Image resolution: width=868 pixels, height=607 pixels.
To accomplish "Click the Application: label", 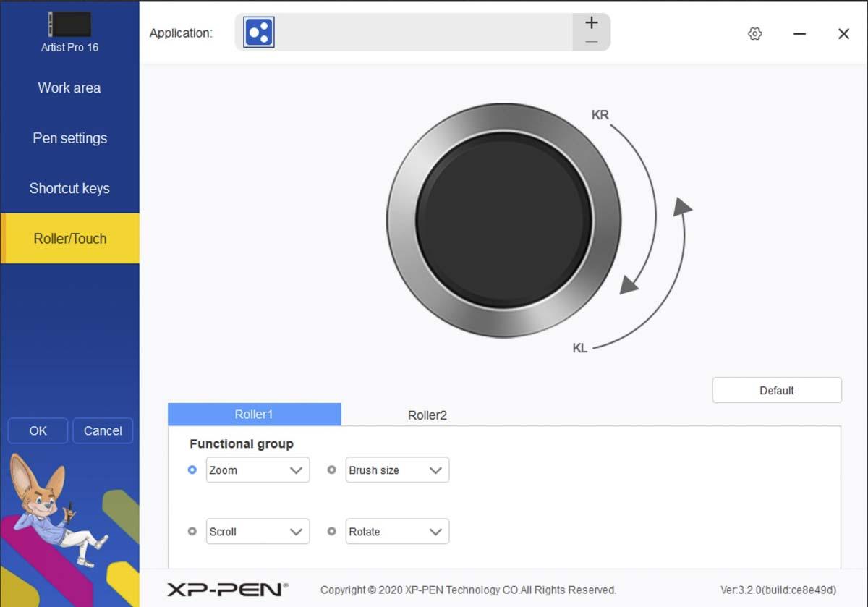I will (181, 33).
